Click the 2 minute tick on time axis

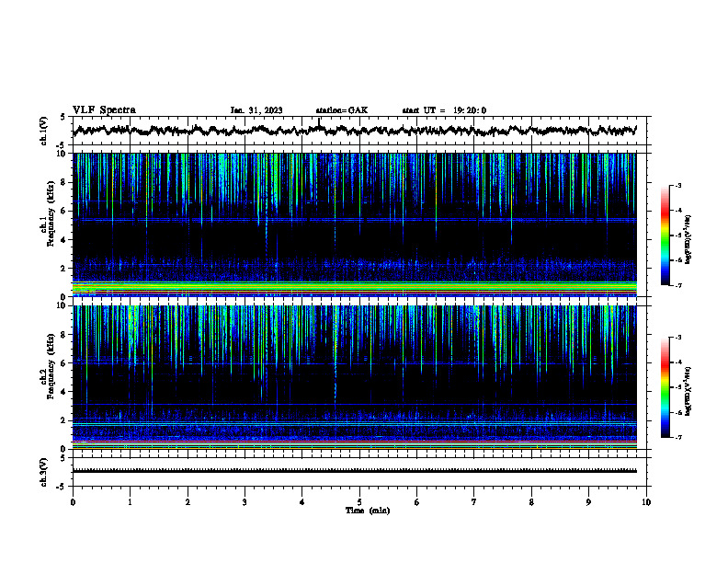pyautogui.click(x=188, y=502)
